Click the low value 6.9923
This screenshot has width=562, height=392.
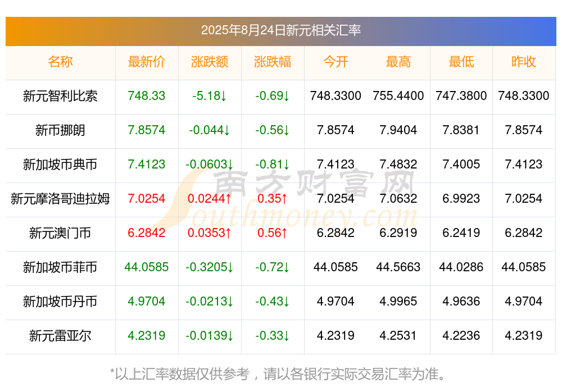461,198
